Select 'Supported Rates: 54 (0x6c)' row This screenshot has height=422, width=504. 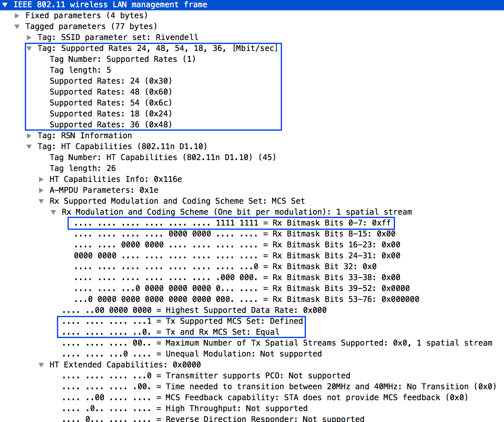(x=111, y=103)
